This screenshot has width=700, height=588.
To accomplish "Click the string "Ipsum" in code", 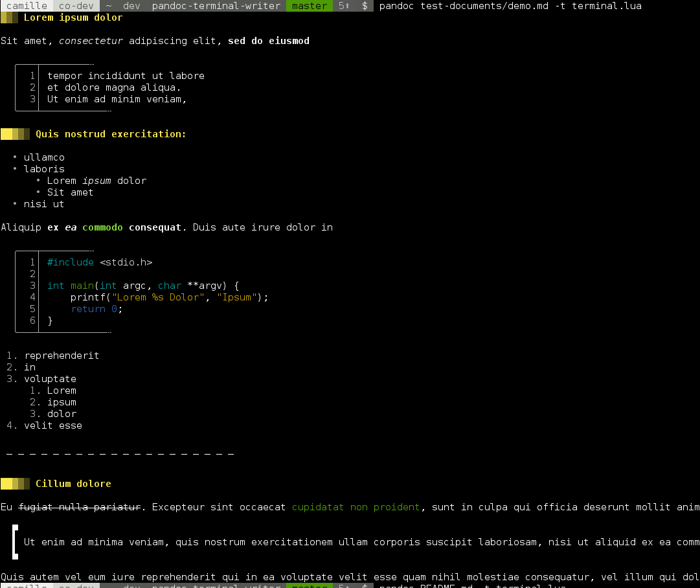I will [236, 297].
